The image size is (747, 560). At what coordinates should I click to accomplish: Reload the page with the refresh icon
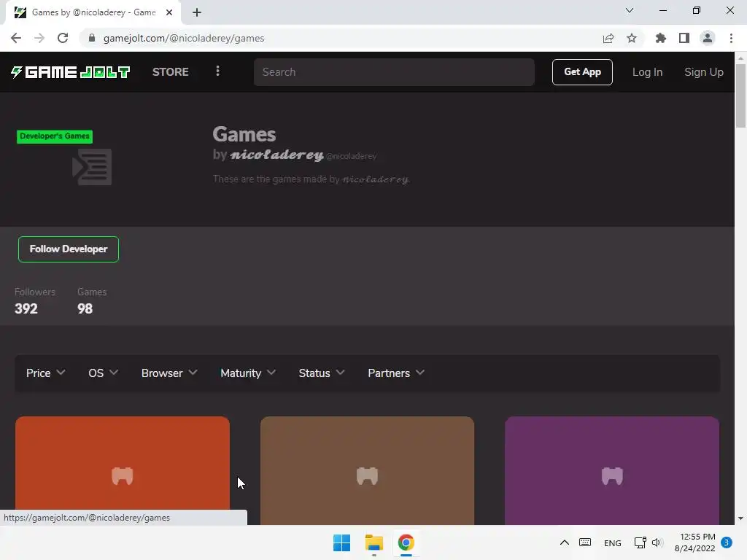(63, 38)
